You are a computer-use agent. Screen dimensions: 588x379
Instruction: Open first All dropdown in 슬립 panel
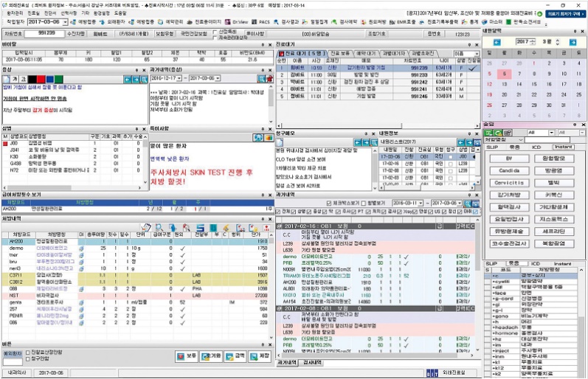coord(551,133)
